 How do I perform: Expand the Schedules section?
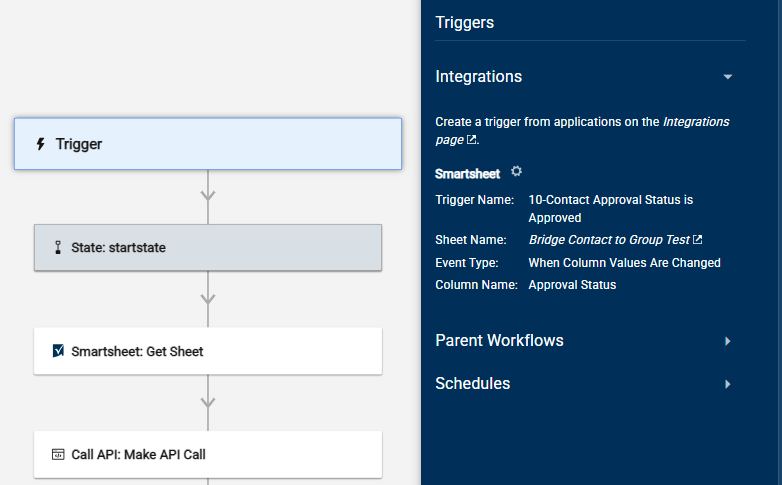click(728, 384)
